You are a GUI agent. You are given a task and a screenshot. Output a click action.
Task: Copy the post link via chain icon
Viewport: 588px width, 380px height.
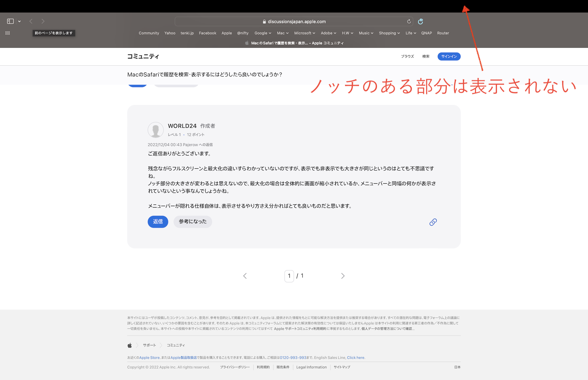click(433, 222)
